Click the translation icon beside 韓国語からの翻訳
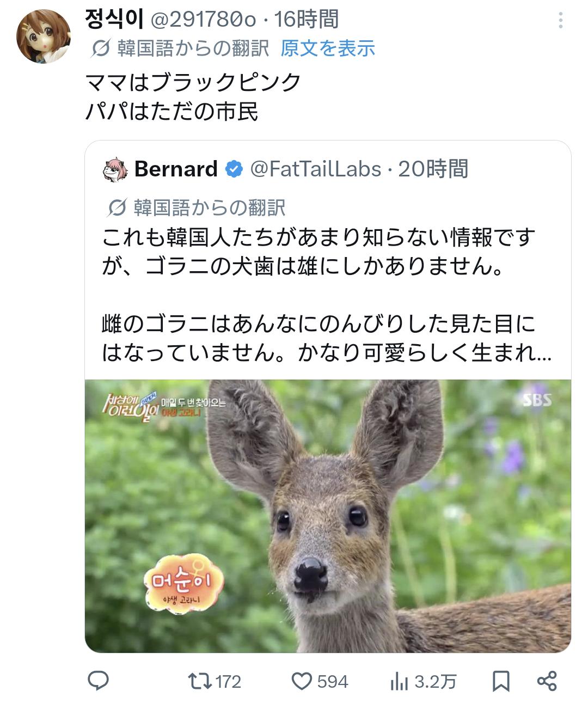 tap(101, 48)
